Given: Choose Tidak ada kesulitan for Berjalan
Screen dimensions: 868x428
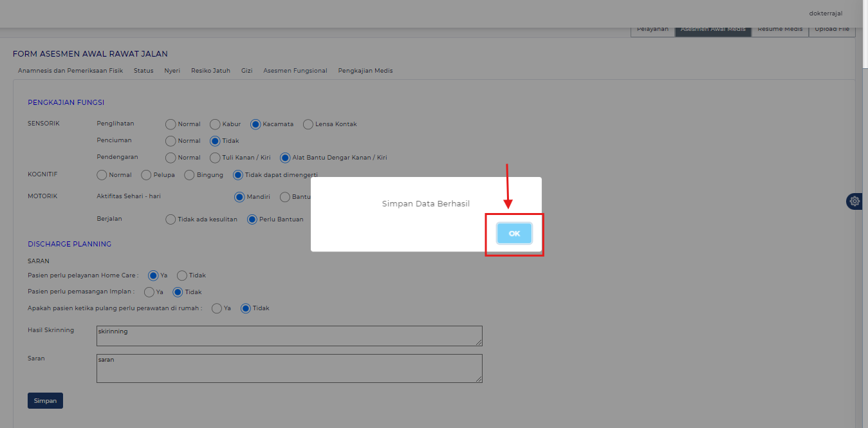Looking at the screenshot, I should 171,219.
